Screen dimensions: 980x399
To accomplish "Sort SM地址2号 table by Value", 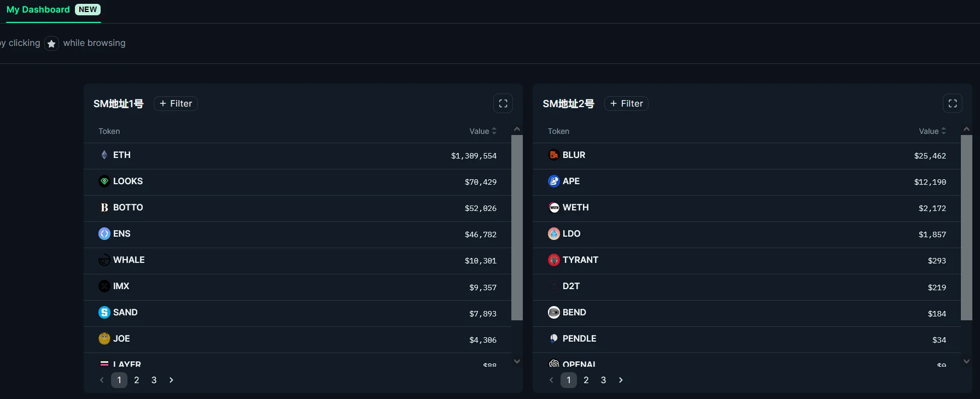I will [932, 131].
